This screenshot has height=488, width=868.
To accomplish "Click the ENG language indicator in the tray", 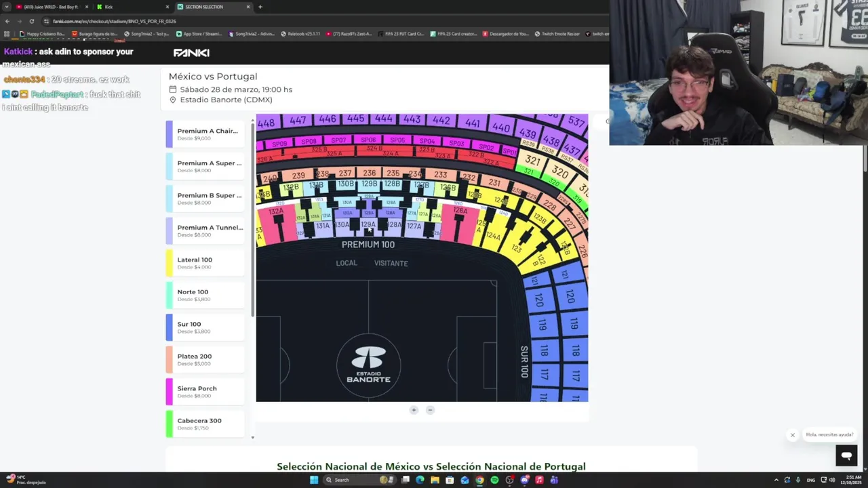I will [811, 480].
